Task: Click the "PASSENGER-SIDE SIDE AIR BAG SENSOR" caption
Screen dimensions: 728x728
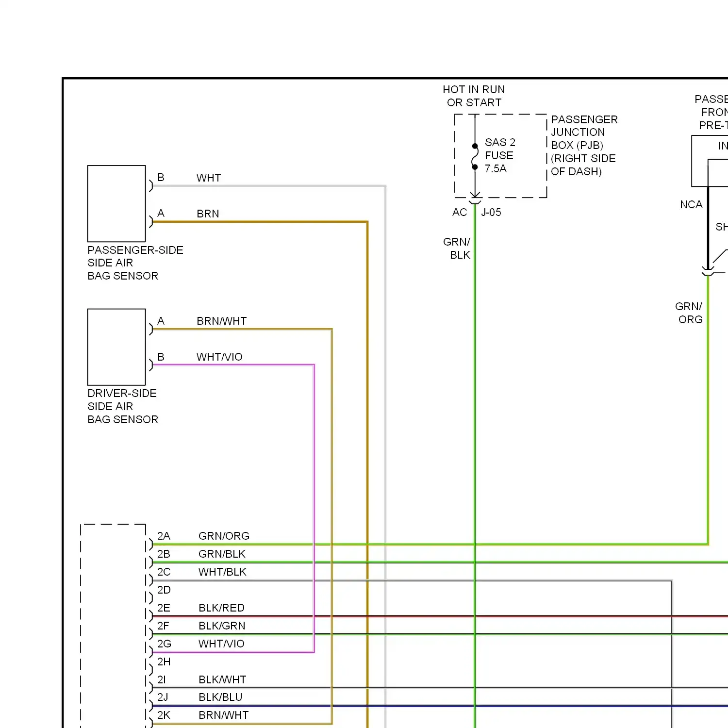Action: [135, 263]
